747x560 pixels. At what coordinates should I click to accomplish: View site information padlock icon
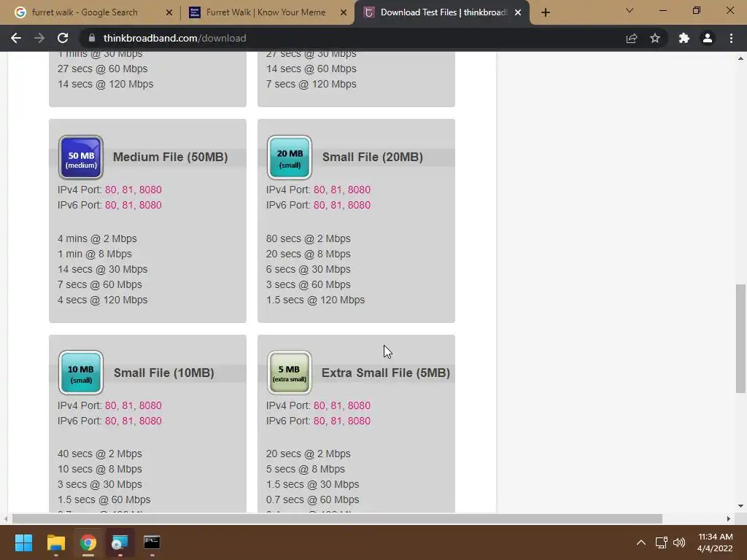pyautogui.click(x=92, y=38)
